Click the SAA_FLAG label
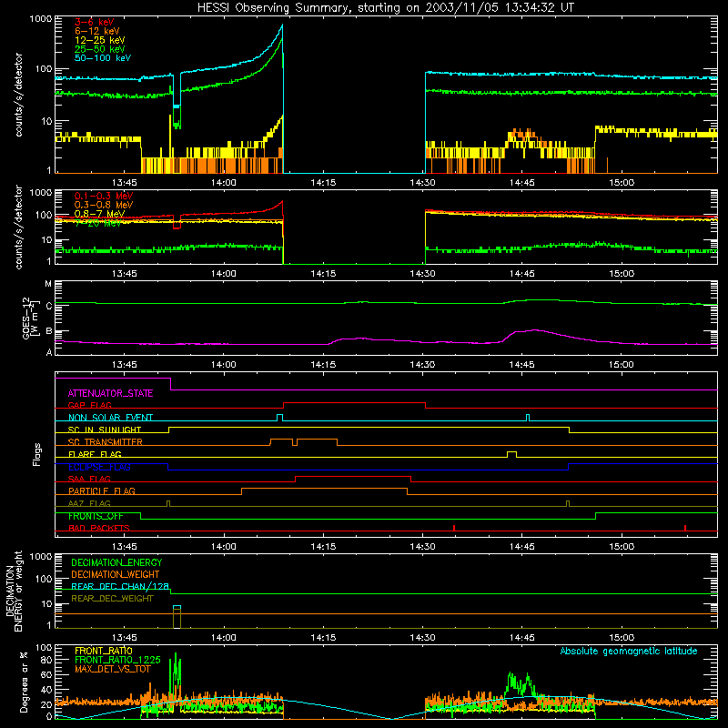The height and width of the screenshot is (728, 728). 89,479
